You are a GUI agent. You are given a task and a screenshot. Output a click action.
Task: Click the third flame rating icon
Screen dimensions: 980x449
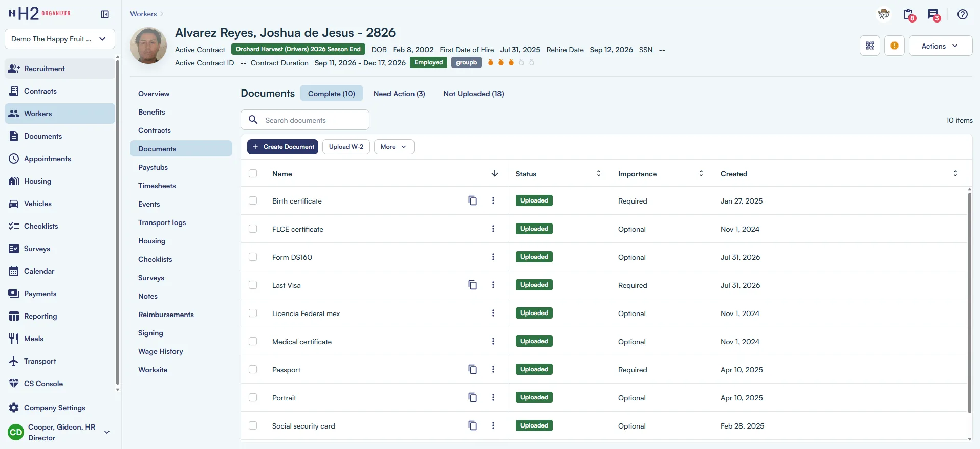pyautogui.click(x=511, y=62)
